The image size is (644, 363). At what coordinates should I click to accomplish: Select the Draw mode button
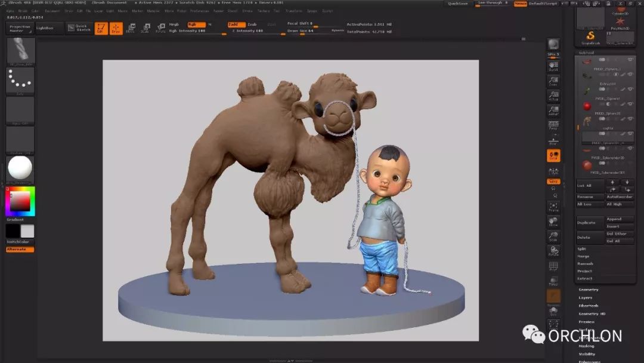[116, 28]
